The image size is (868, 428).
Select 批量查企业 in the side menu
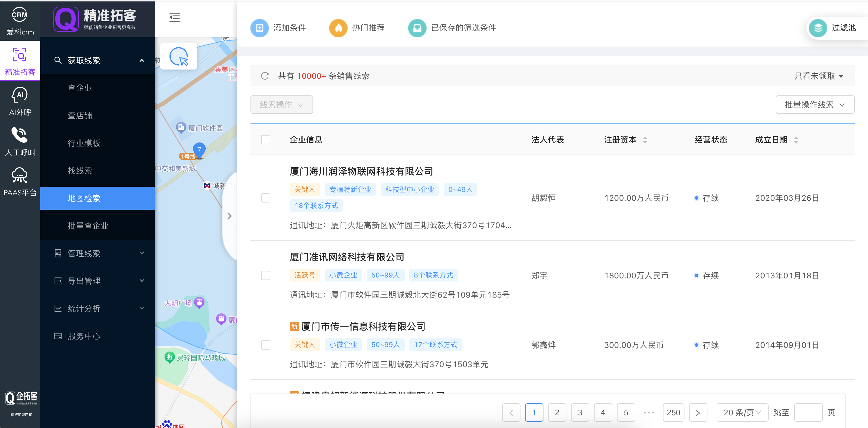88,226
